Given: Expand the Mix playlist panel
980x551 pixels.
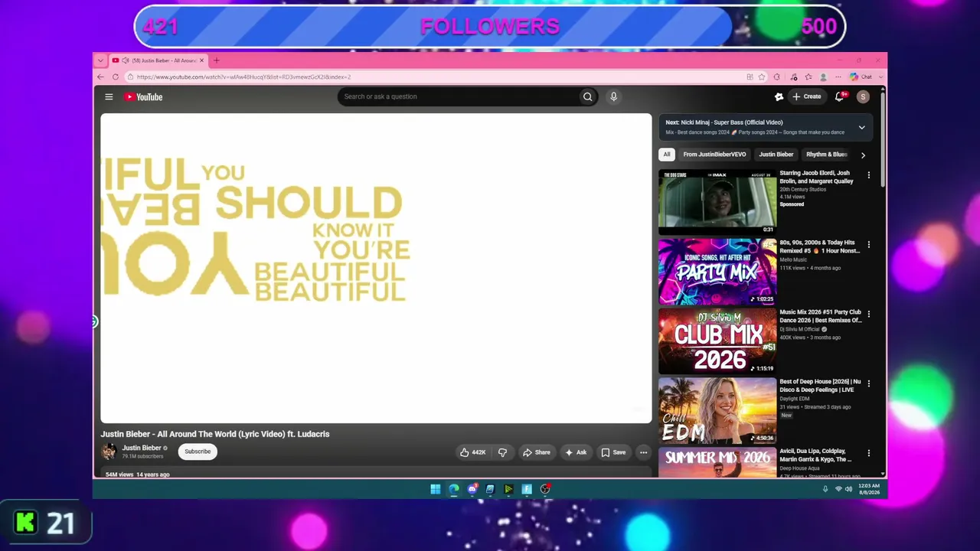Looking at the screenshot, I should click(x=861, y=127).
